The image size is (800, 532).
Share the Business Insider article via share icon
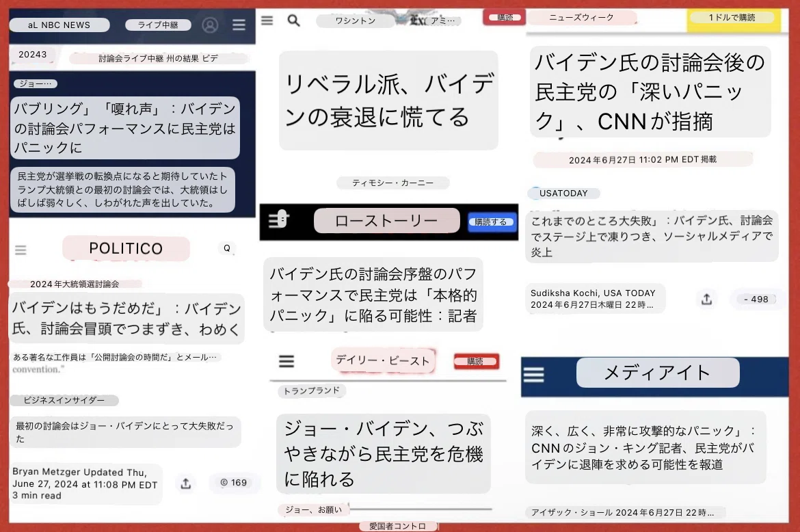(x=186, y=483)
